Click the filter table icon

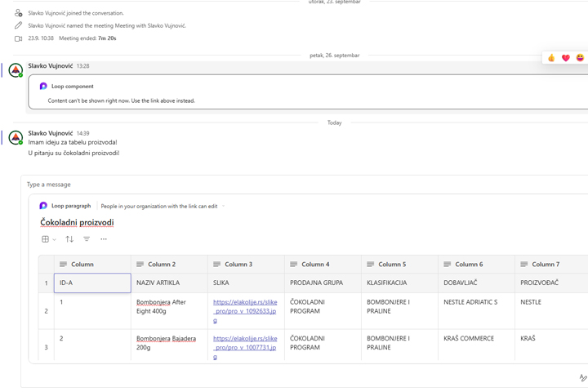(x=87, y=239)
